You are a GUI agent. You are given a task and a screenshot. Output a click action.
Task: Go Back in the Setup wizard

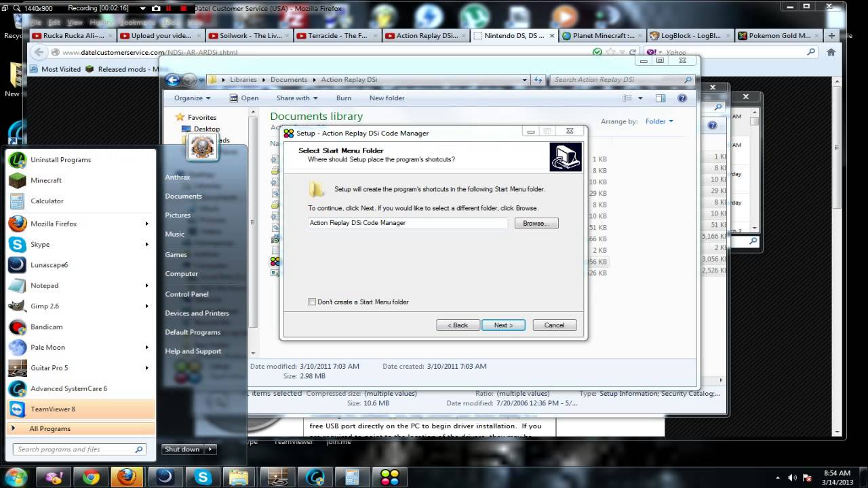point(458,325)
